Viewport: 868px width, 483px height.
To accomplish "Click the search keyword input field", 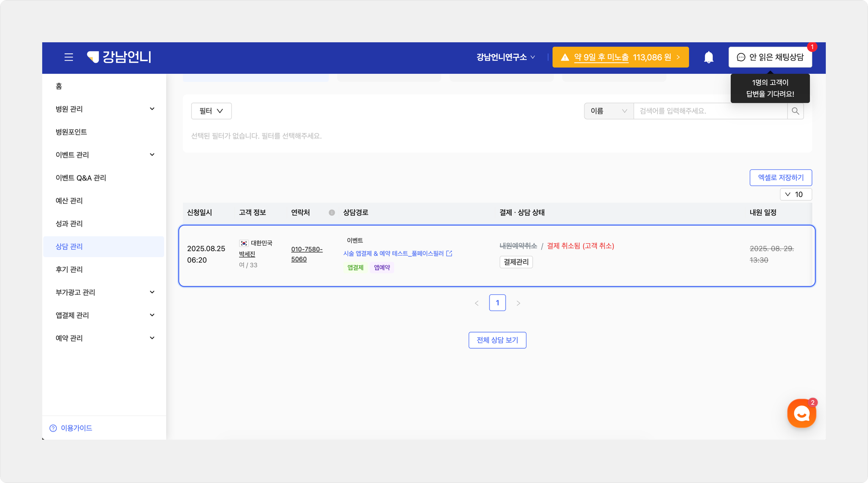I will (x=710, y=111).
